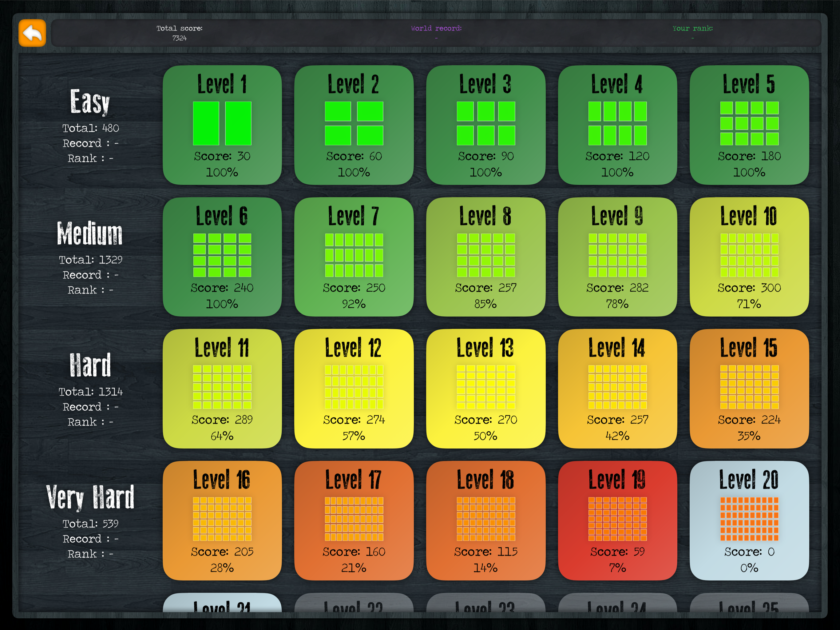Open Level 15 orange tile
Image resolution: width=840 pixels, height=630 pixels.
tap(749, 389)
